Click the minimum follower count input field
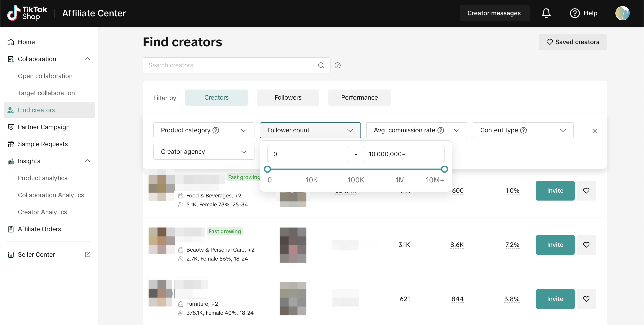Image resolution: width=644 pixels, height=325 pixels. [308, 154]
